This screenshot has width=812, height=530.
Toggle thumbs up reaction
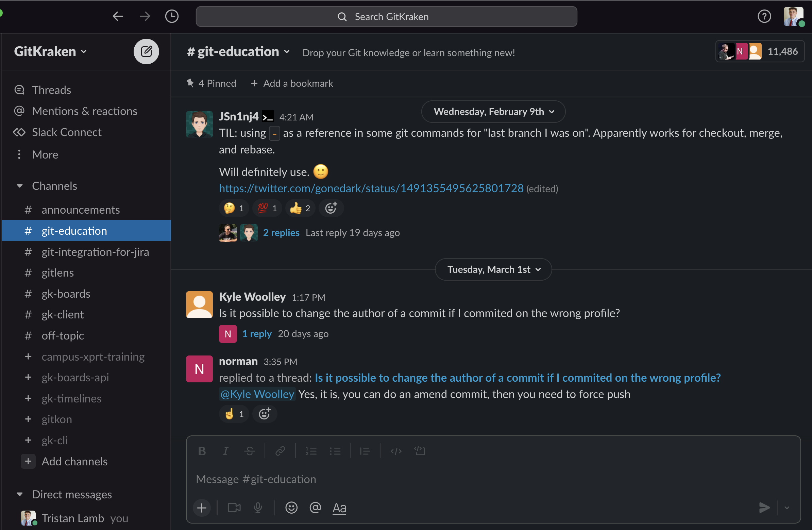300,208
